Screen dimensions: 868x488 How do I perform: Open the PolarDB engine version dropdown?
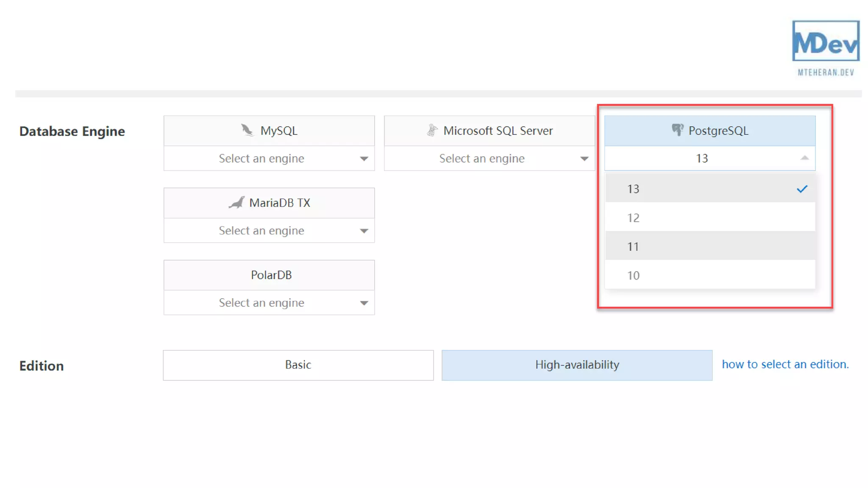(x=269, y=302)
